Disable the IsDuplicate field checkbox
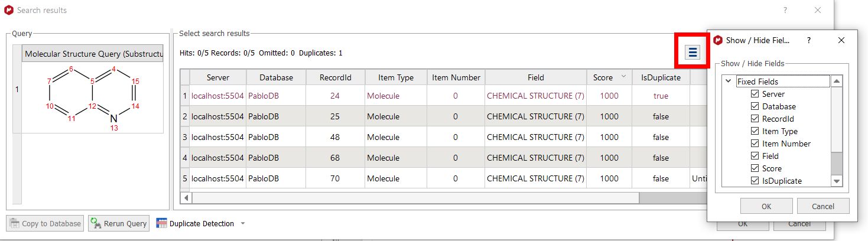The height and width of the screenshot is (241, 868). 755,181
